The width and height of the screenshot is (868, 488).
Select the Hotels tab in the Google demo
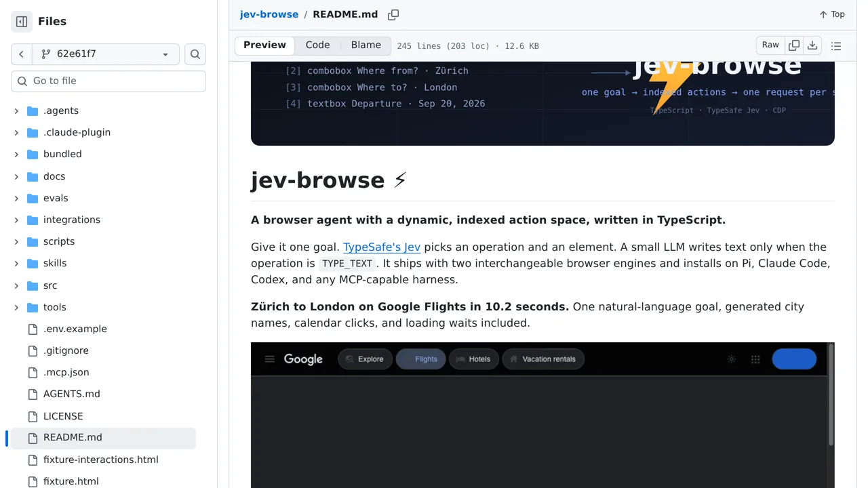tap(474, 359)
